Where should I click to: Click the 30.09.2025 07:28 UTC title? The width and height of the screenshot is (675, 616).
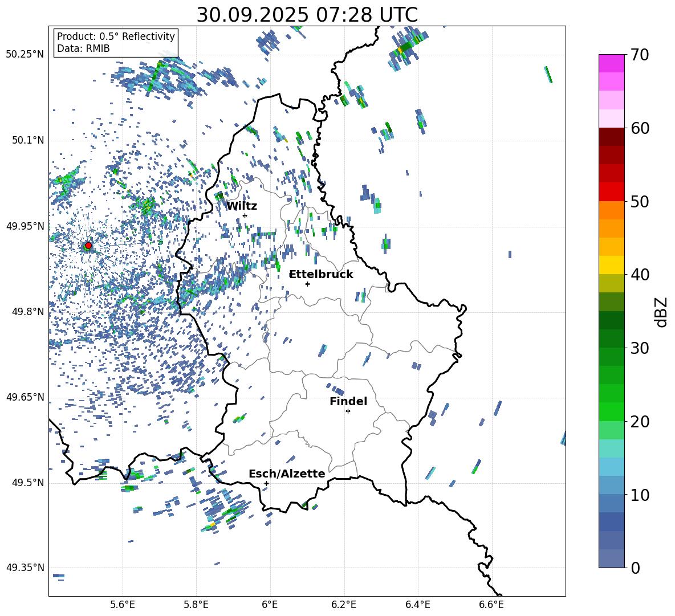(307, 15)
